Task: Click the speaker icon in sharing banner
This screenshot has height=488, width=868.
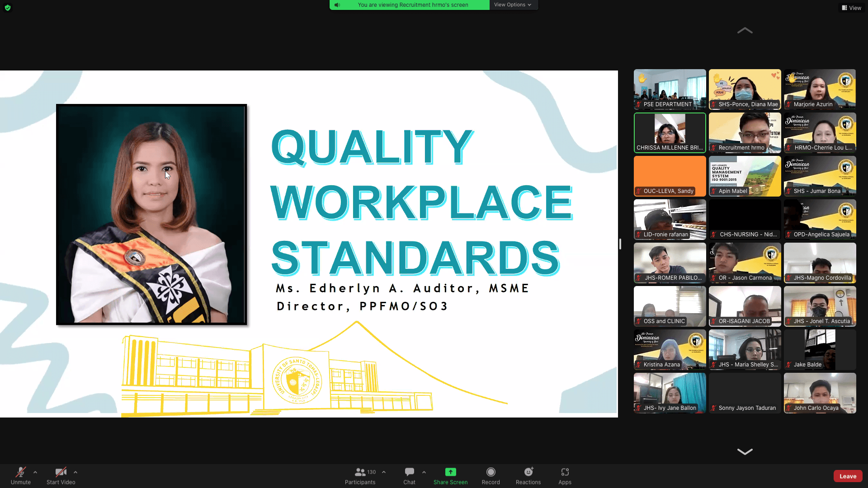Action: click(x=337, y=5)
